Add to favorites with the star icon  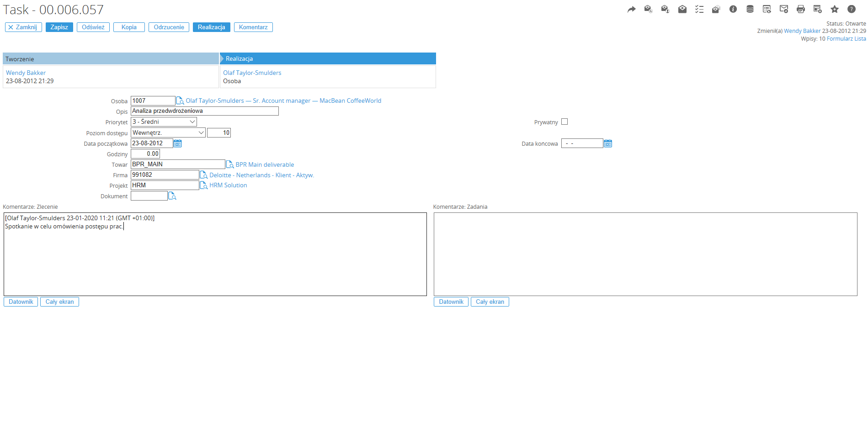(x=834, y=9)
